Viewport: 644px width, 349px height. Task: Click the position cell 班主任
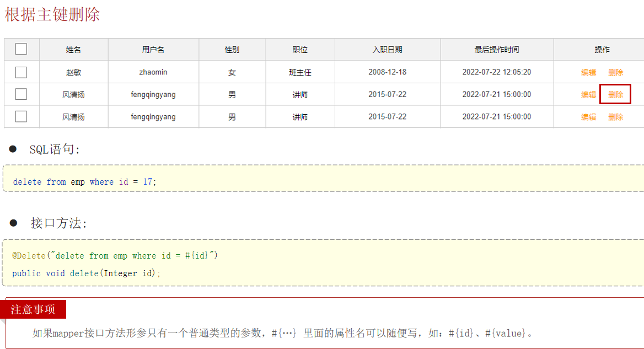point(300,72)
